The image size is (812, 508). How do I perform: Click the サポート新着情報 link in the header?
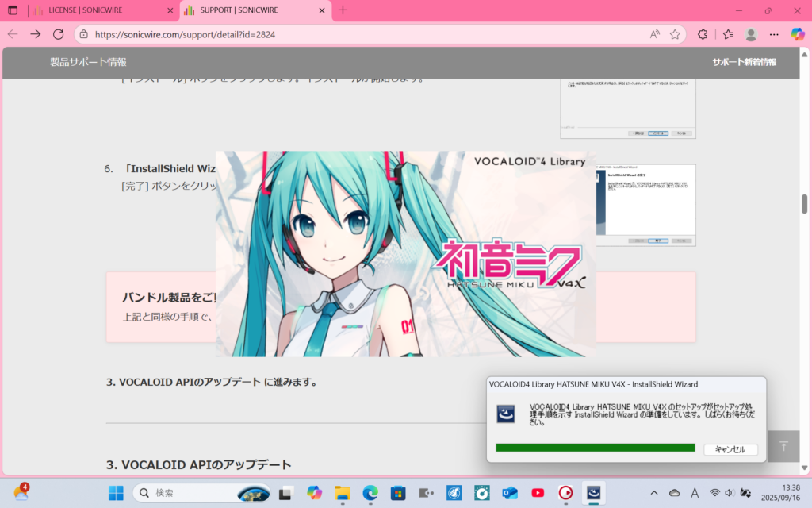[x=743, y=62]
